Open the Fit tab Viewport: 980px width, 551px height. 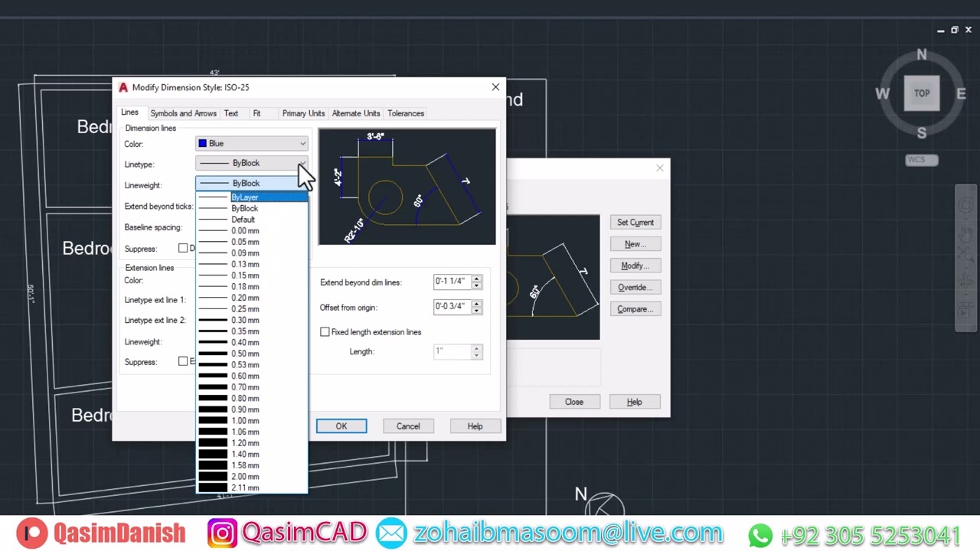[x=256, y=113]
